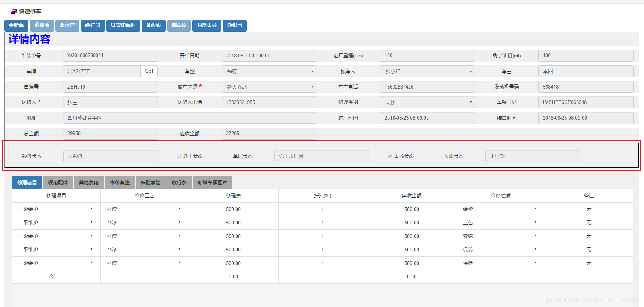Click the 合计 total row label
Screen dimensions: 644x307
pyautogui.click(x=55, y=277)
